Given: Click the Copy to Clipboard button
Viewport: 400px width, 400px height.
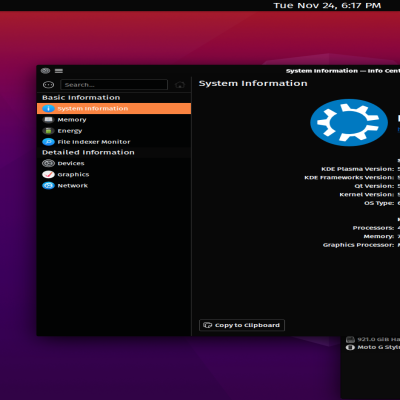Looking at the screenshot, I should click(x=242, y=325).
